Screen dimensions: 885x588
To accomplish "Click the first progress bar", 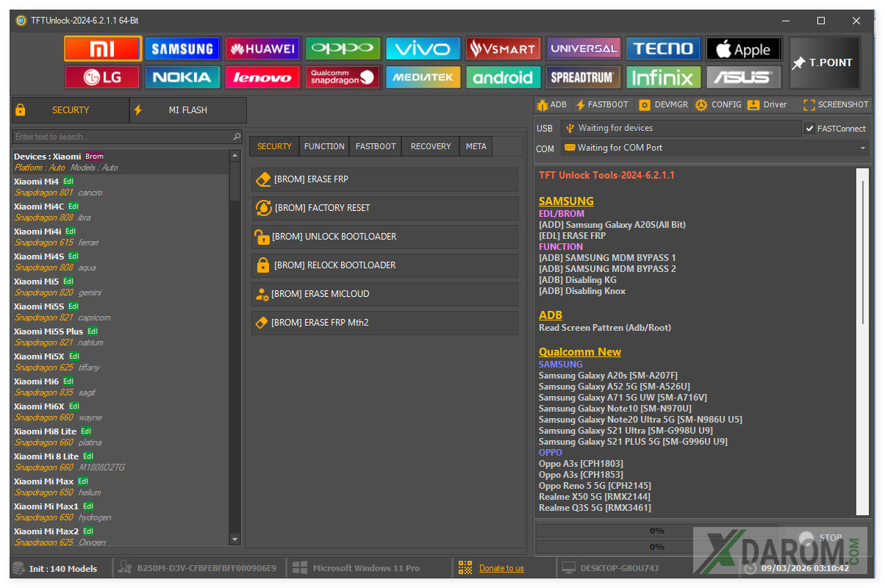I will 656,531.
